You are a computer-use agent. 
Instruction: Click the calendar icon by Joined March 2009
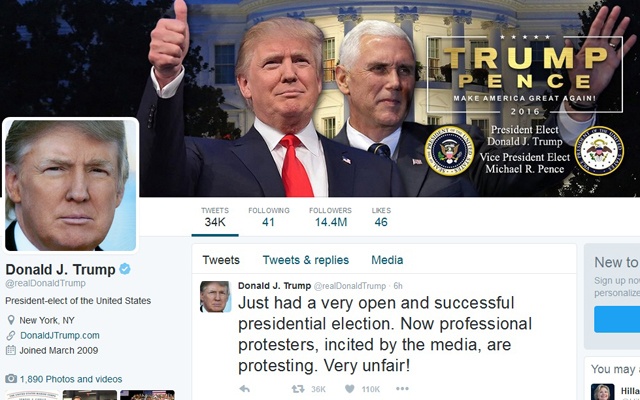(11, 350)
